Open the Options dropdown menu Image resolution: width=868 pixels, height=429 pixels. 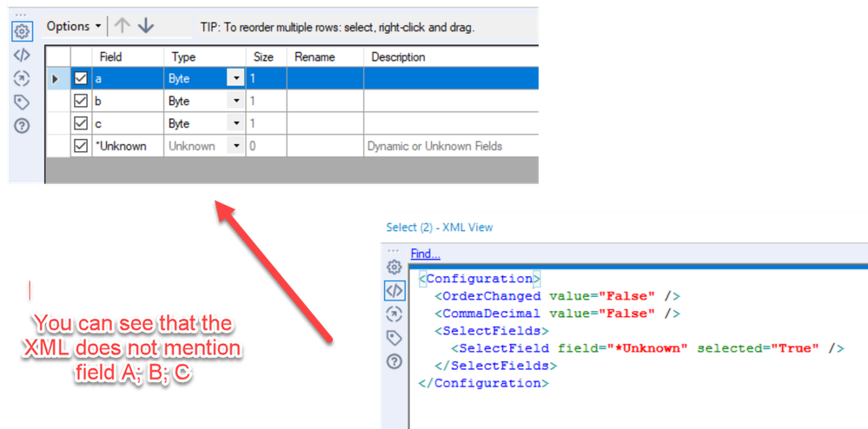pos(74,26)
